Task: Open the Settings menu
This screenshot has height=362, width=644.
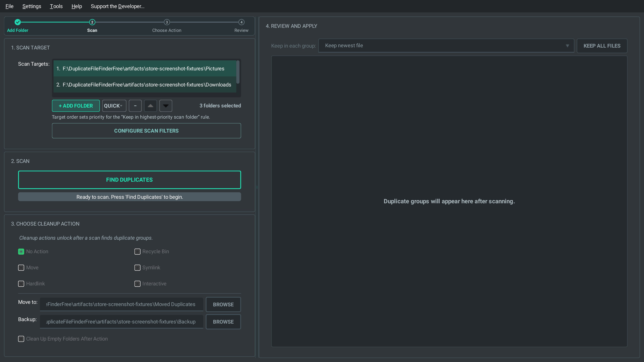Action: point(32,6)
